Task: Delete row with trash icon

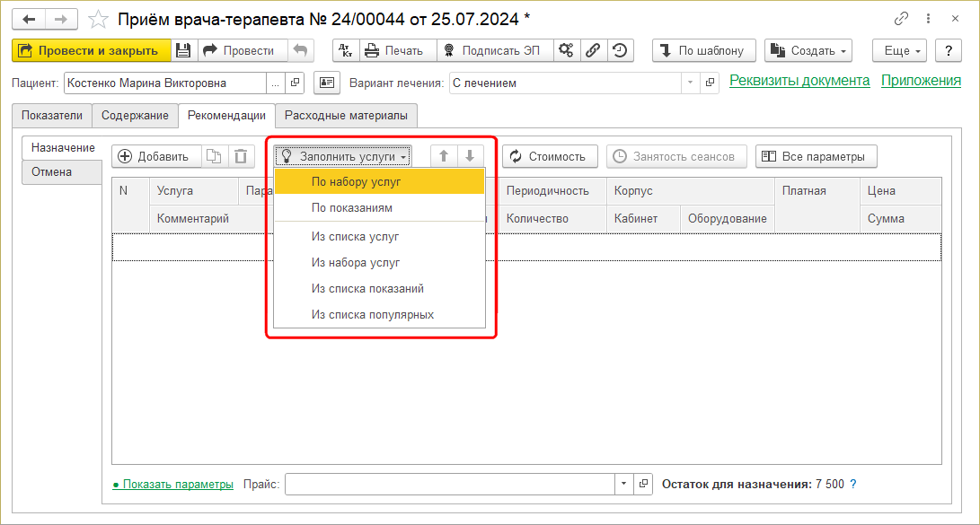Action: point(241,156)
